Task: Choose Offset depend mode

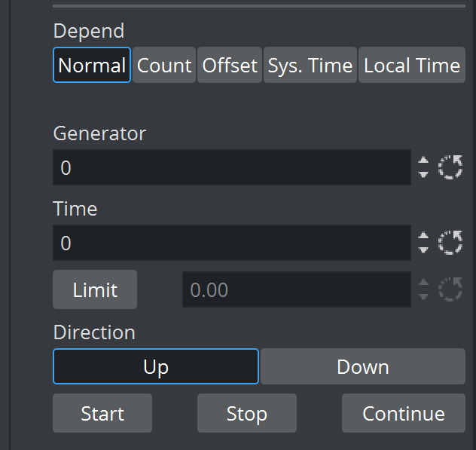Action: (230, 66)
